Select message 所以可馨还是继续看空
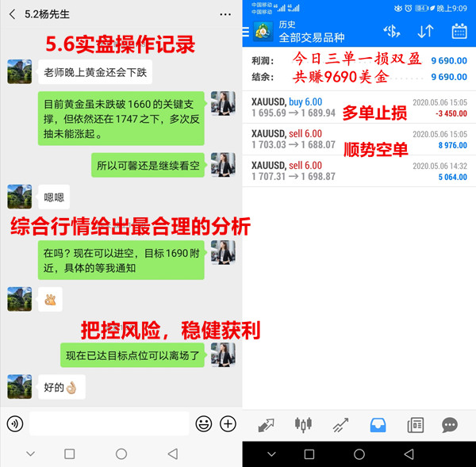 click(x=148, y=165)
